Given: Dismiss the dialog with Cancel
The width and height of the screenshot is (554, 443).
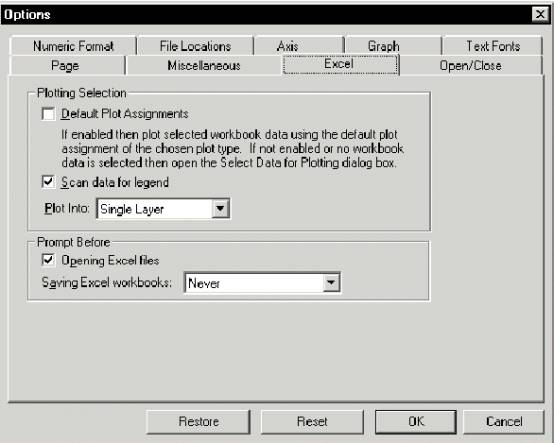Looking at the screenshot, I should (504, 421).
